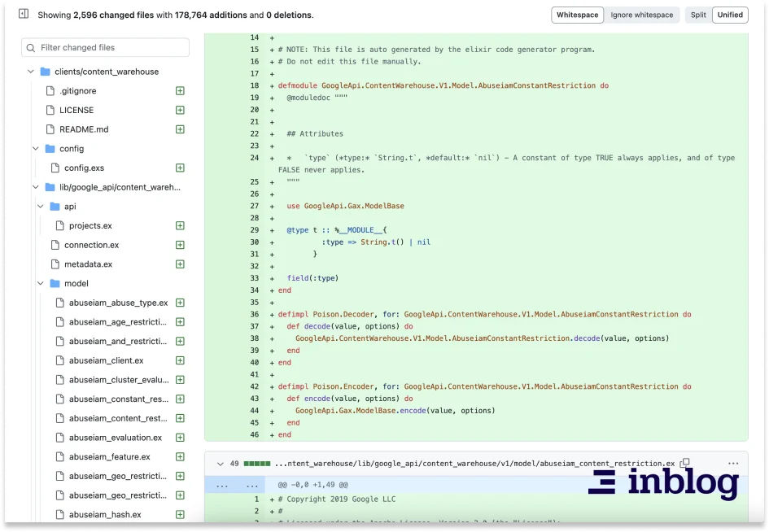Open connection.ex in the file tree
Screen dimensions: 769x532
(91, 245)
